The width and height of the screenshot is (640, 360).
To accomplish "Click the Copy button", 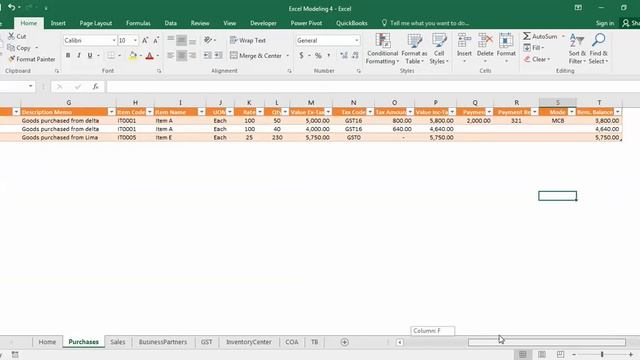I will (x=20, y=48).
